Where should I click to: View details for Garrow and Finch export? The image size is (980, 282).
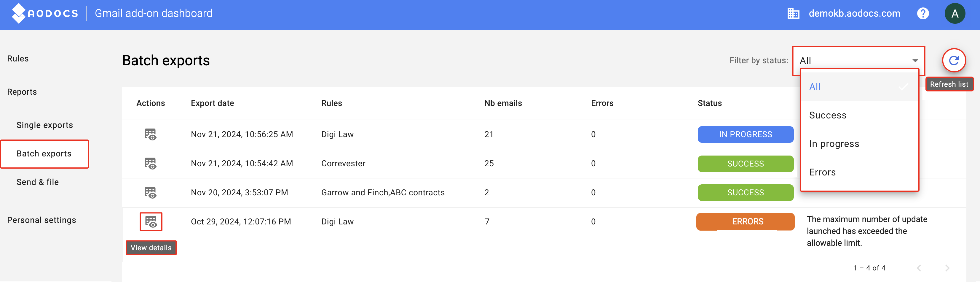pos(150,192)
